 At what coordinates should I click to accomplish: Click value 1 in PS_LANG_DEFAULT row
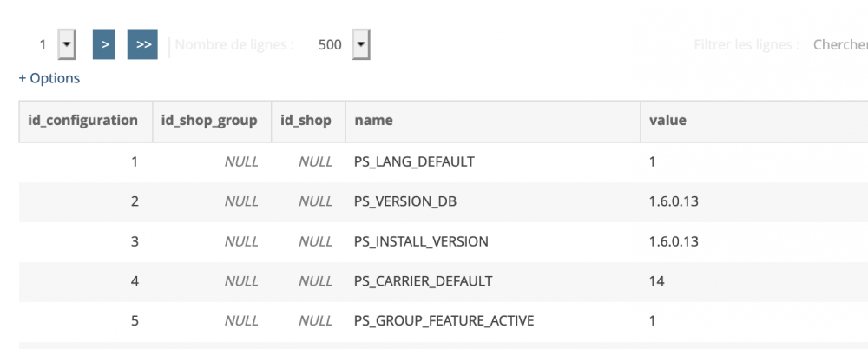point(653,161)
